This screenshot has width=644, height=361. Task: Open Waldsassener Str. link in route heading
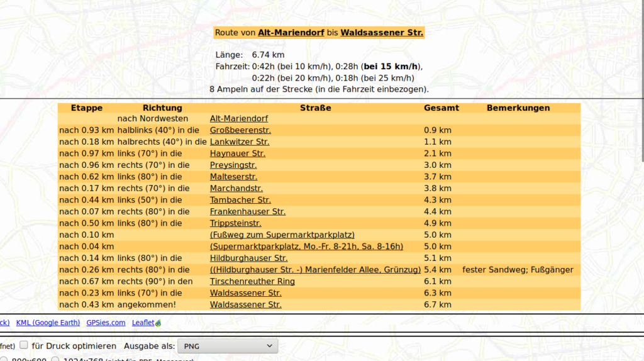click(x=382, y=33)
